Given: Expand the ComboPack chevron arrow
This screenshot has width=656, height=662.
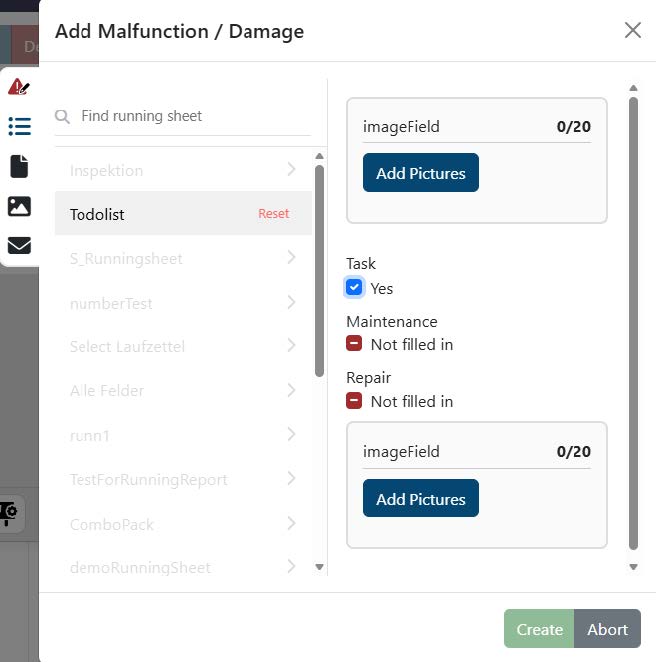Looking at the screenshot, I should tap(291, 523).
